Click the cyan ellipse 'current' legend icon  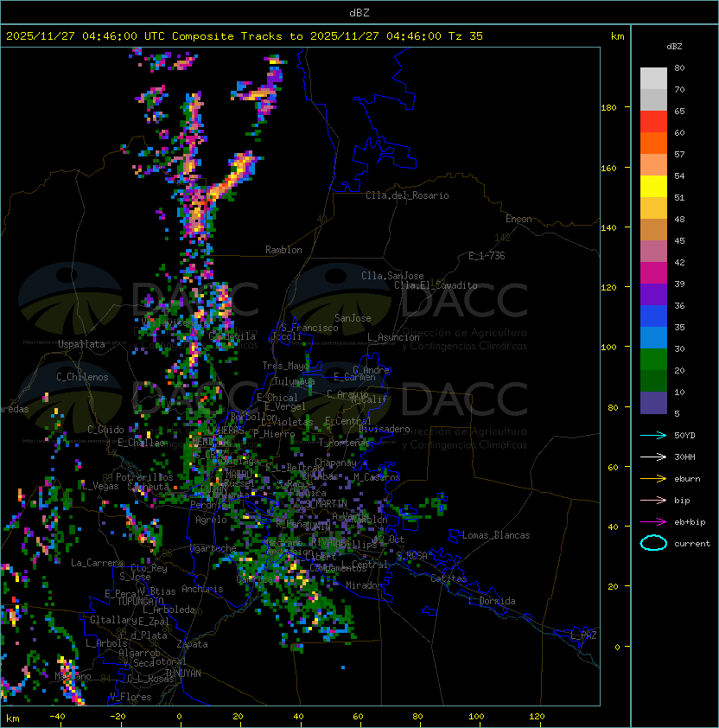click(x=653, y=543)
